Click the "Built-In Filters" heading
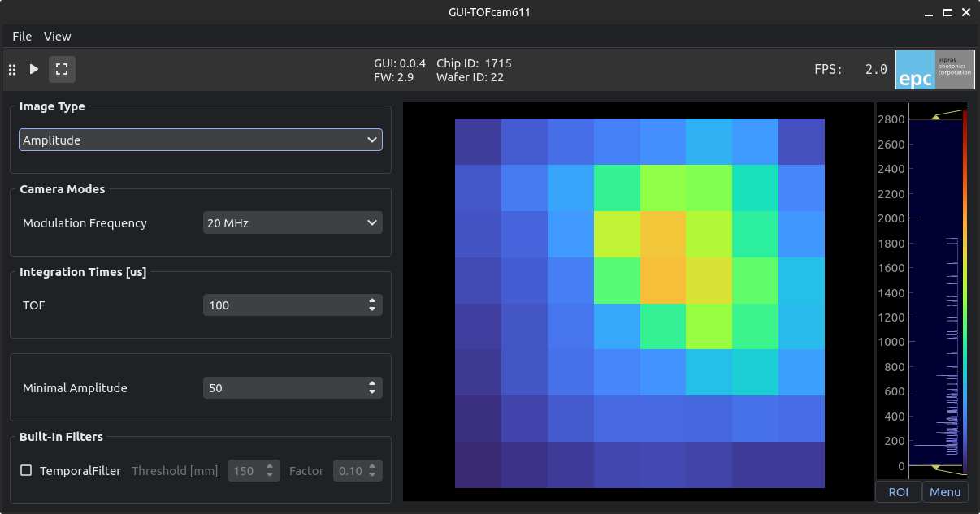The image size is (980, 514). (61, 437)
